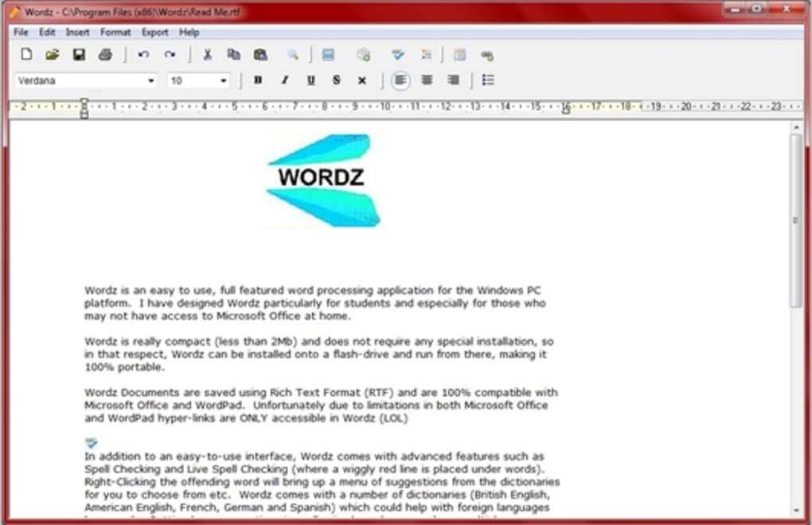
Task: Toggle italic formatting
Action: (284, 80)
